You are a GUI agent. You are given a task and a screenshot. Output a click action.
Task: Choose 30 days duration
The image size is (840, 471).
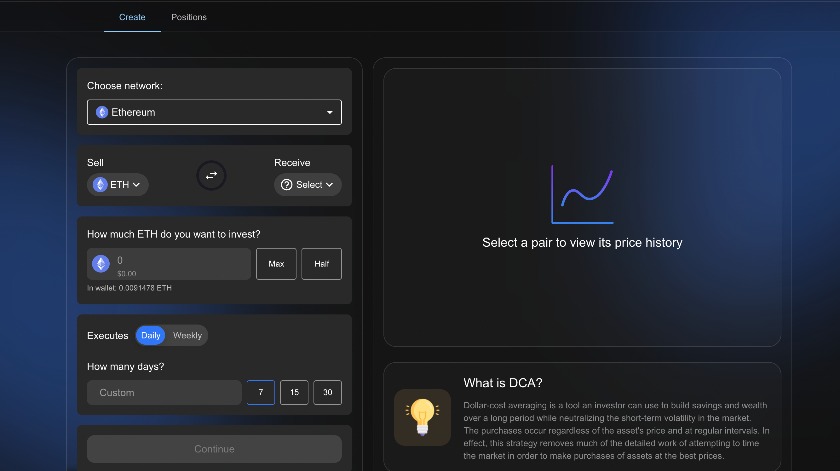tap(327, 392)
